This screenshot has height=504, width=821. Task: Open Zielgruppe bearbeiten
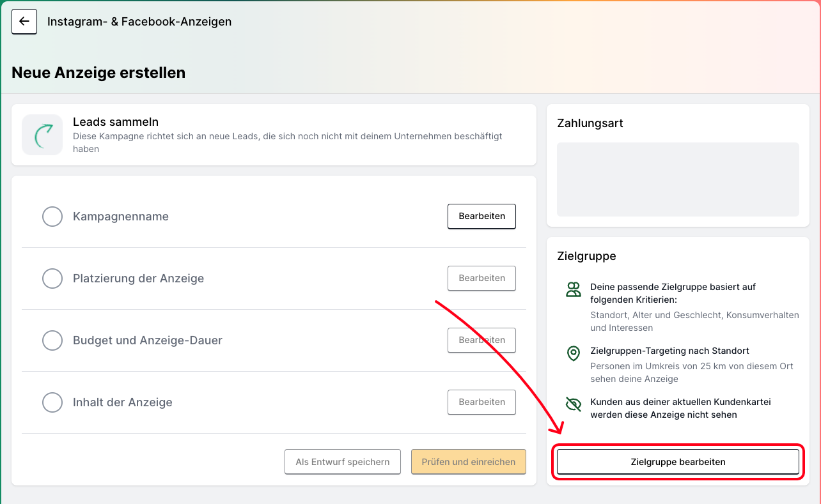(x=678, y=462)
